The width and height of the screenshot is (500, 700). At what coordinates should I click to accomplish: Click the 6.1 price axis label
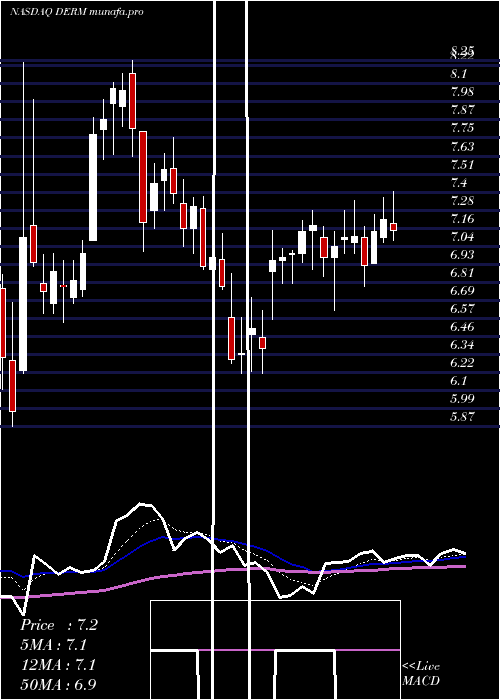[459, 381]
